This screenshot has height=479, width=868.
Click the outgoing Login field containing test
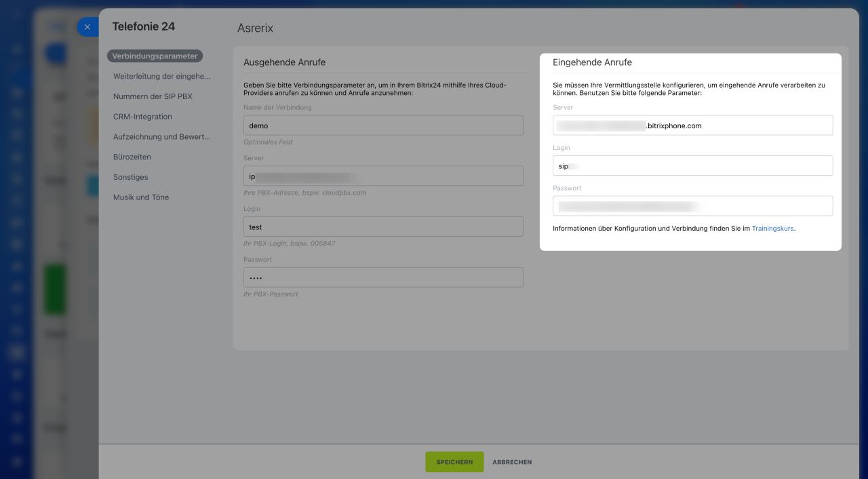tap(383, 227)
